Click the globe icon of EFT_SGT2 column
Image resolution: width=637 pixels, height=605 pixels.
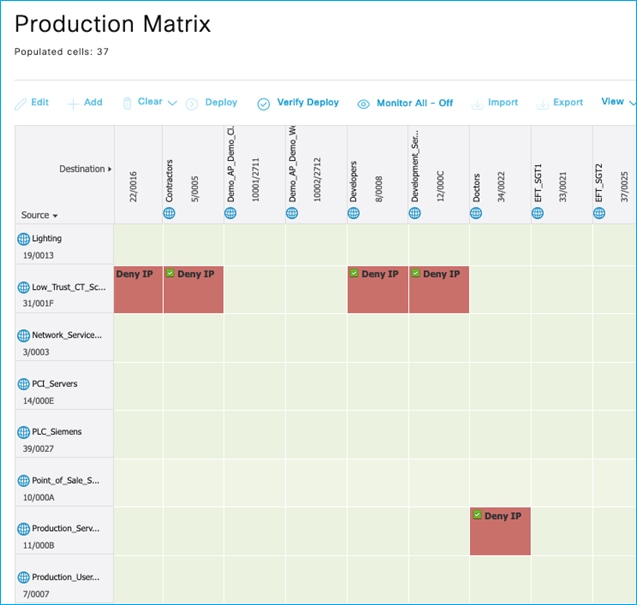pos(599,213)
